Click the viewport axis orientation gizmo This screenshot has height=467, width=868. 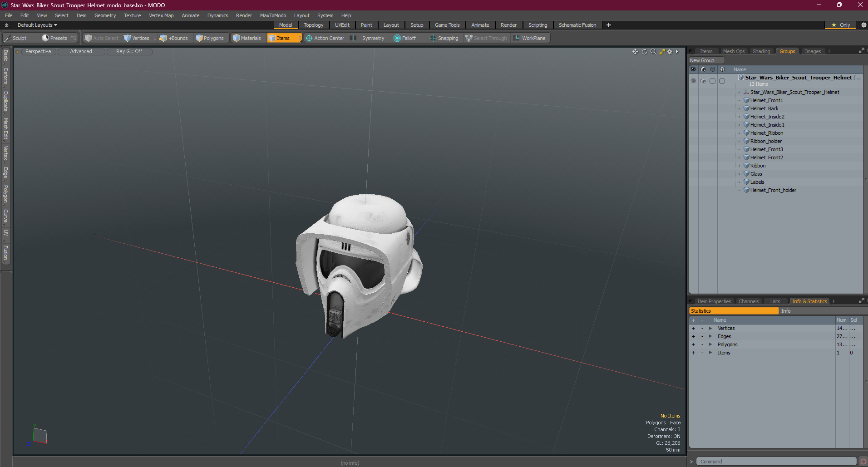[x=38, y=435]
